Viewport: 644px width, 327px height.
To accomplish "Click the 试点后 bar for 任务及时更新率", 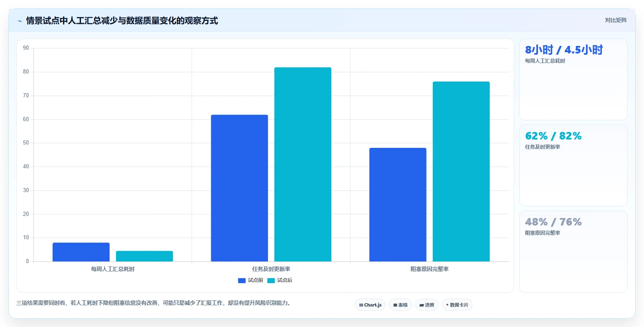I will [303, 165].
